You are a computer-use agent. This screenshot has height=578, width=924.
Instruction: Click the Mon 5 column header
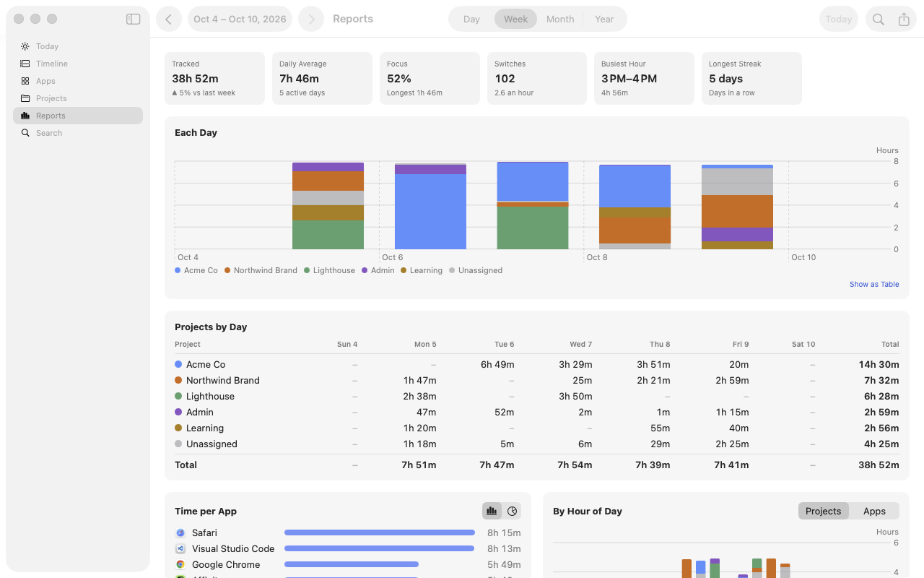click(x=425, y=344)
